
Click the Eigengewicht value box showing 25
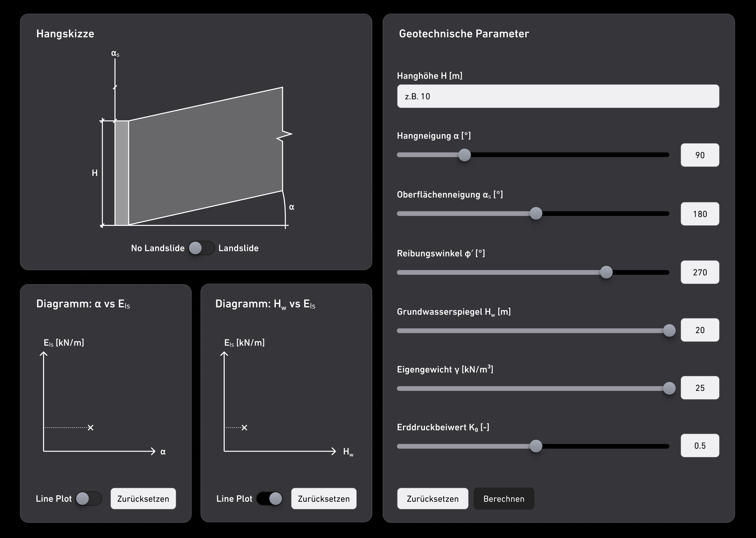point(700,388)
